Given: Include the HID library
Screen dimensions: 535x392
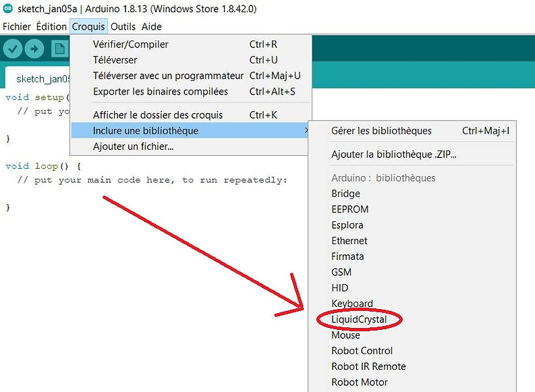Looking at the screenshot, I should [412, 287].
